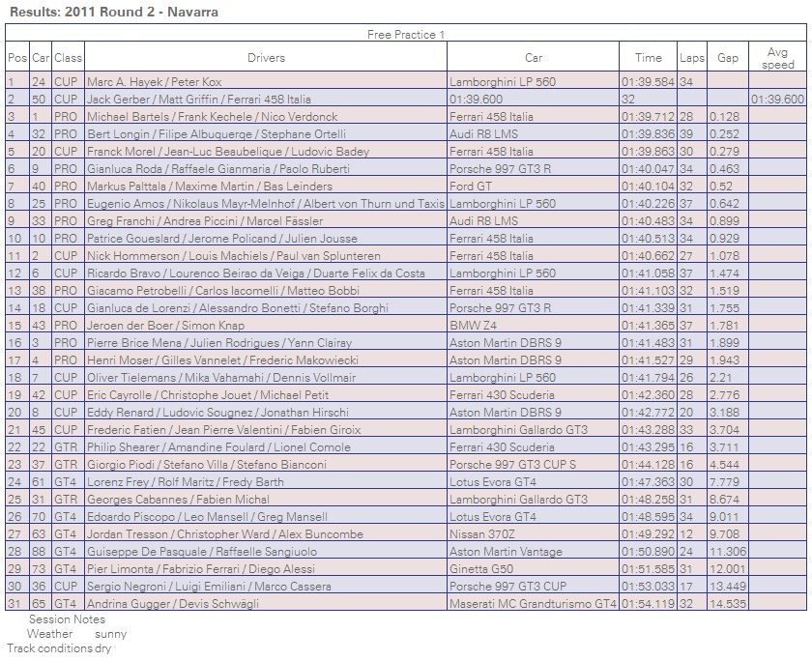Select the Laps column header
Viewport: 812px width, 661px height.
coord(692,58)
